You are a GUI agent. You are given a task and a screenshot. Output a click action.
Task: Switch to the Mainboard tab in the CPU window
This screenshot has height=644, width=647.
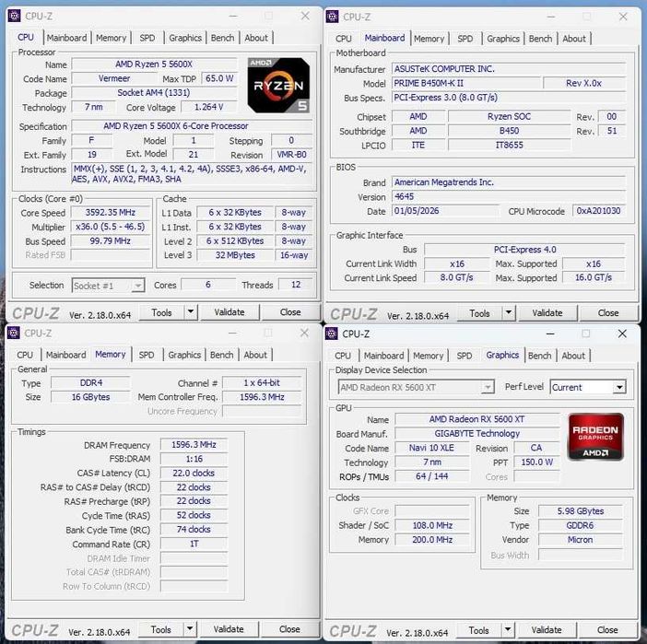[66, 38]
